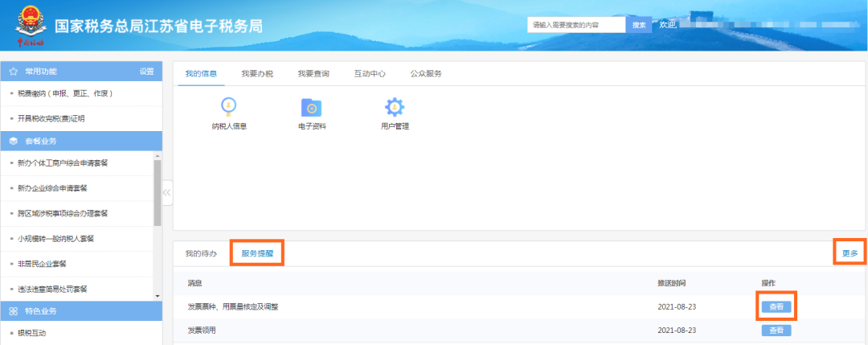Focus the search input field in the header
This screenshot has width=868, height=345.
pos(576,25)
